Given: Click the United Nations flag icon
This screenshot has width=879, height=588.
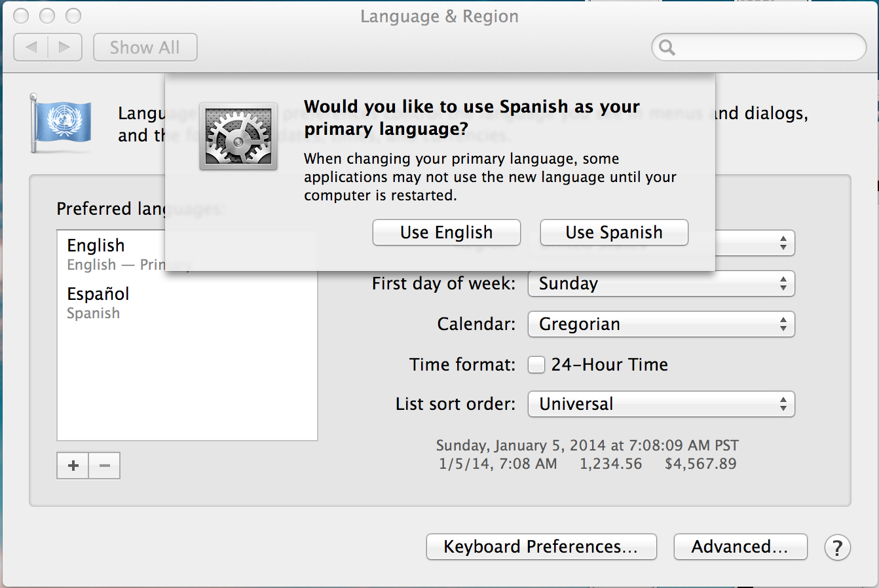Looking at the screenshot, I should pyautogui.click(x=61, y=122).
